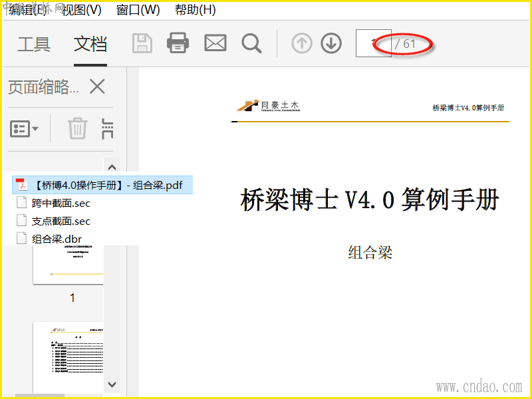
Task: Go to previous page up arrow
Action: click(302, 43)
